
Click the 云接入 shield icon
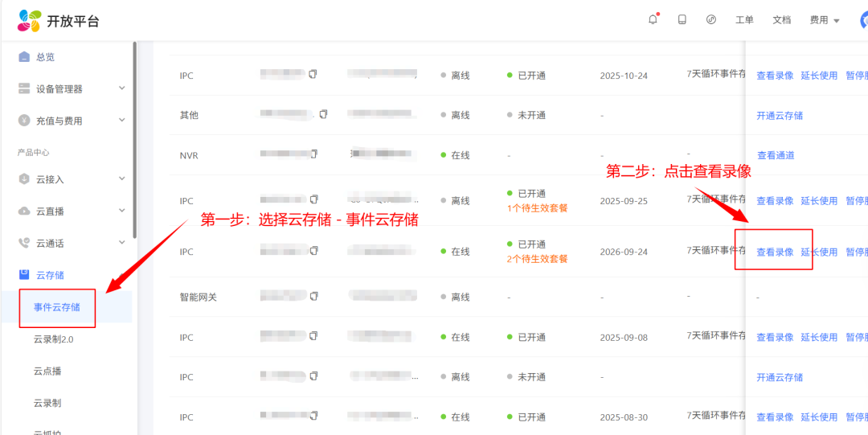24,179
